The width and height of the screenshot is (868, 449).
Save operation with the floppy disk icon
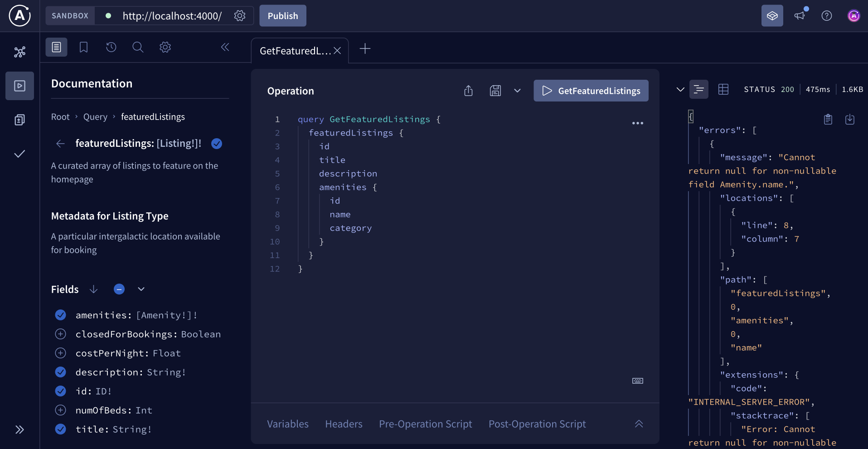(x=495, y=91)
